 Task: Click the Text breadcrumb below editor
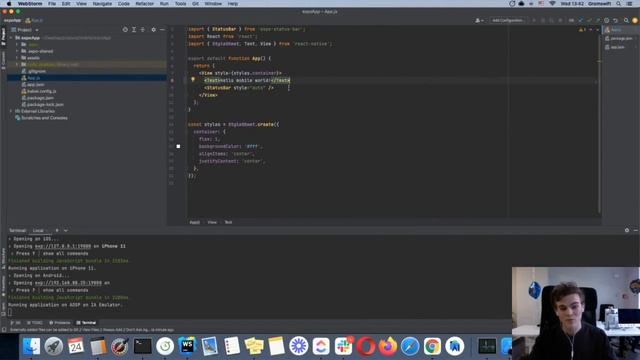(x=228, y=222)
